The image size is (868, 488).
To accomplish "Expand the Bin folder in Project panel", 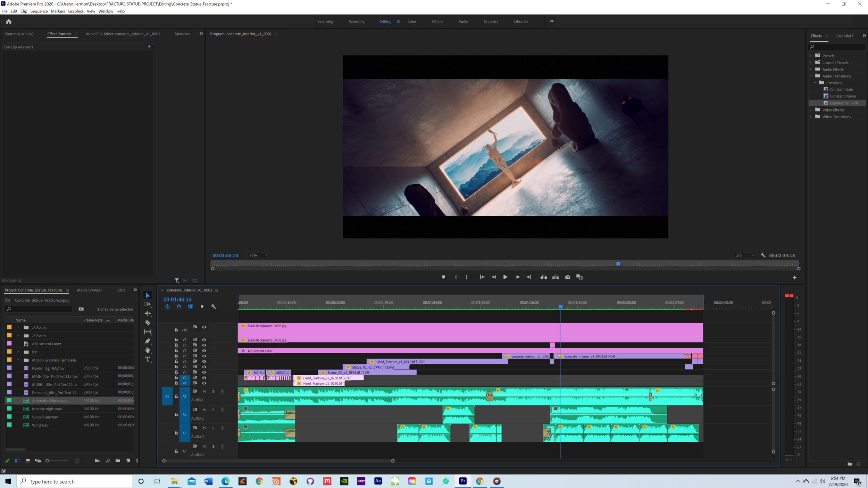I will pos(18,352).
